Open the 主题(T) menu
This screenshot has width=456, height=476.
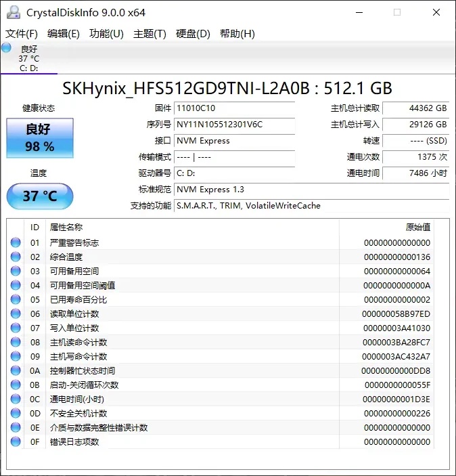[x=150, y=34]
